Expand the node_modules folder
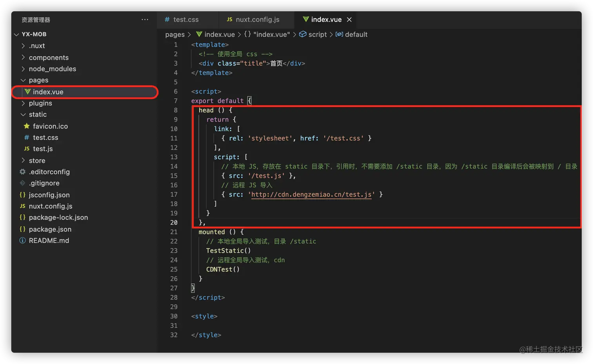593x364 pixels. tap(23, 69)
